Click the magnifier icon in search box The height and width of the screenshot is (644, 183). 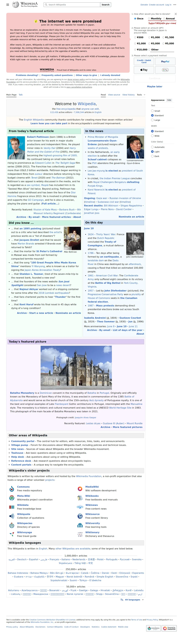pyautogui.click(x=46, y=5)
